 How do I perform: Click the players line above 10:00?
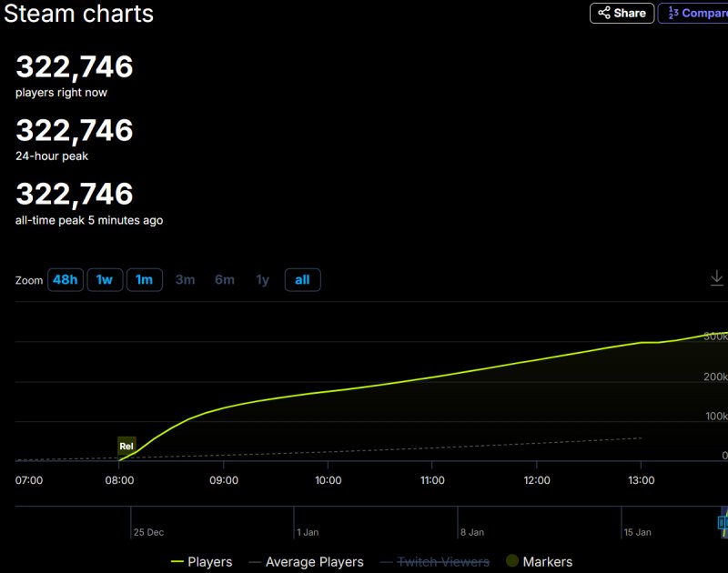point(329,391)
